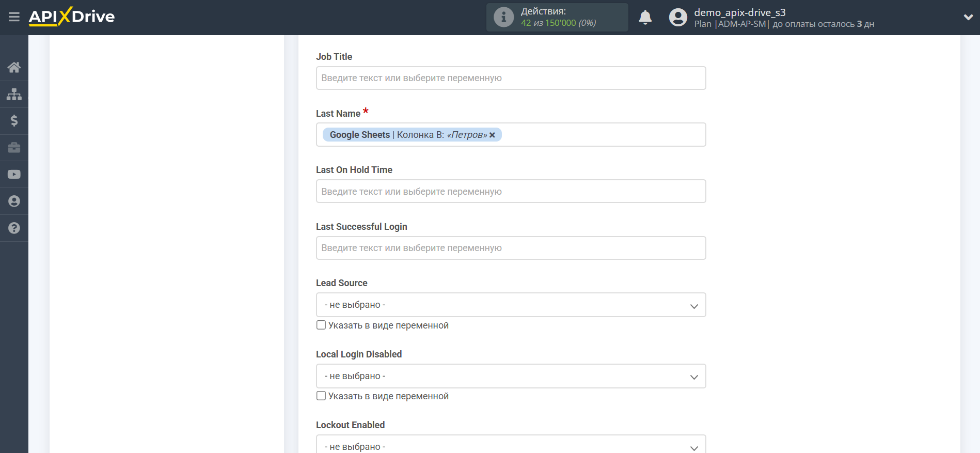Image resolution: width=980 pixels, height=453 pixels.
Task: Click the Last Name input field
Action: tap(511, 135)
